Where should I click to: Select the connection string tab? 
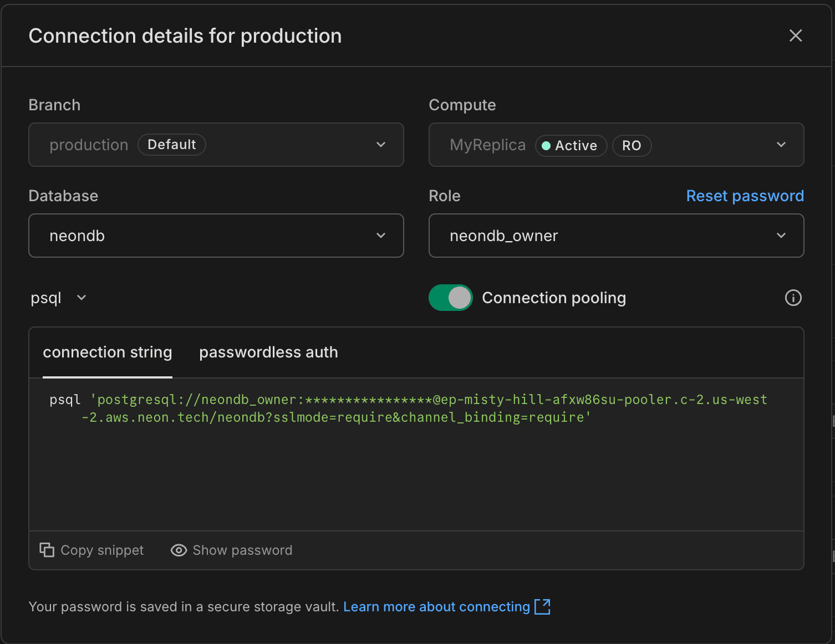pyautogui.click(x=108, y=352)
